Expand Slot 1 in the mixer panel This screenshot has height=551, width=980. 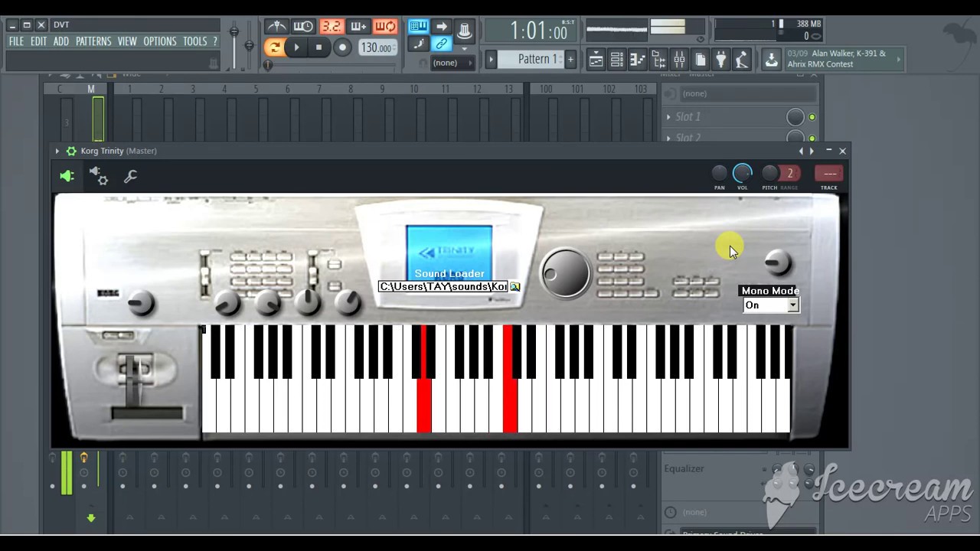[x=668, y=117]
